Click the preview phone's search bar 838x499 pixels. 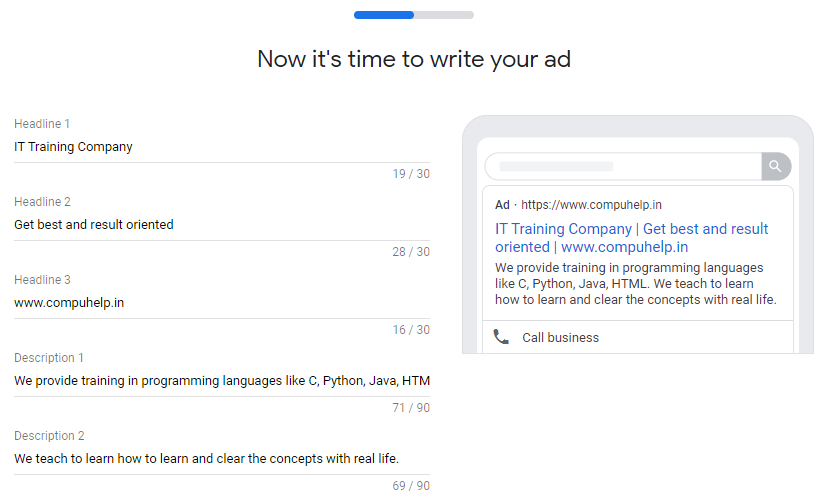pyautogui.click(x=622, y=166)
